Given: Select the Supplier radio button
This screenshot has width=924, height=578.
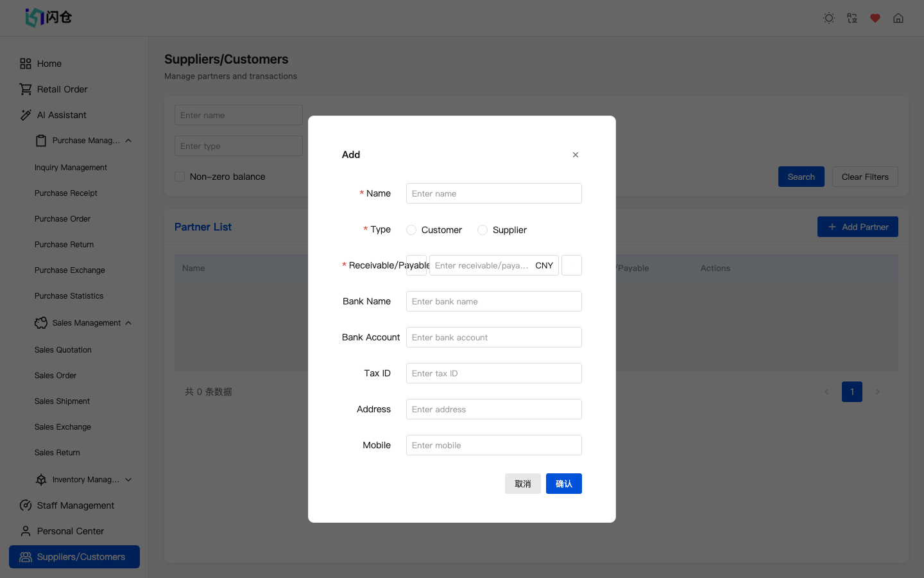Looking at the screenshot, I should (483, 229).
